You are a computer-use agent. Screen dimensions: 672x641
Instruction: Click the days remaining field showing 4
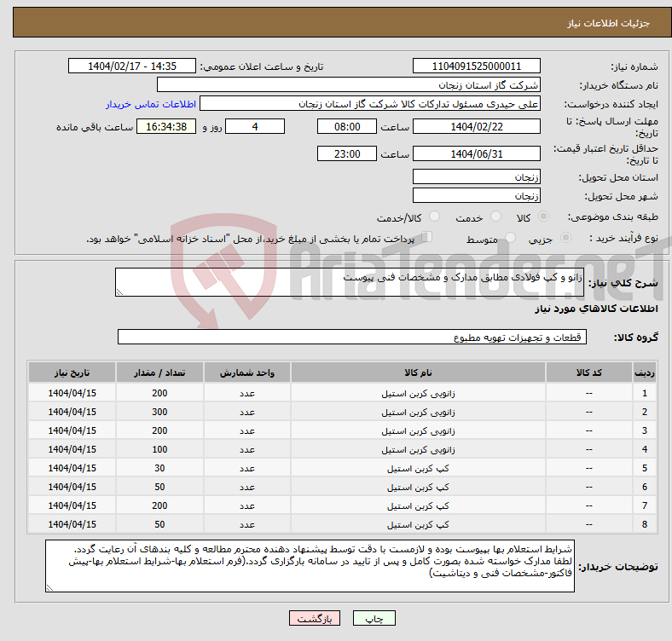[255, 126]
